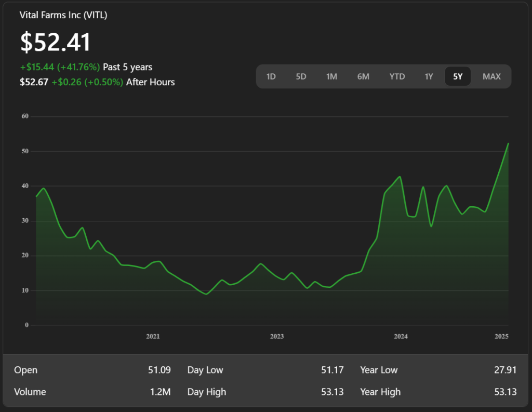Screen dimensions: 532x412
Task: Switch chart to 5D range
Action: [x=301, y=76]
